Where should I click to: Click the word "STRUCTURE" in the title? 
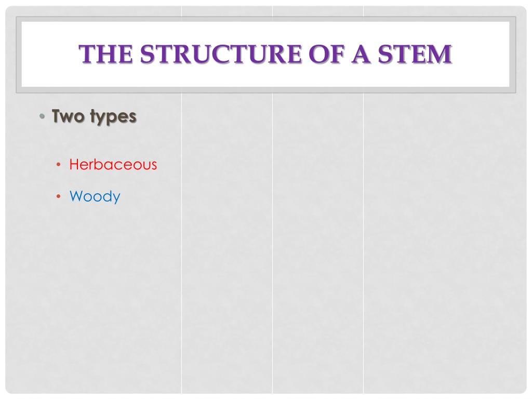[x=220, y=54]
